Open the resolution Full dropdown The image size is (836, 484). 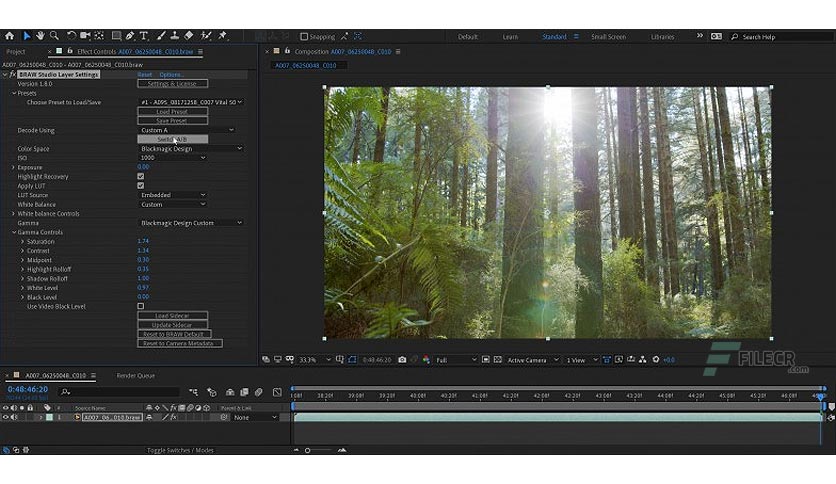[456, 360]
